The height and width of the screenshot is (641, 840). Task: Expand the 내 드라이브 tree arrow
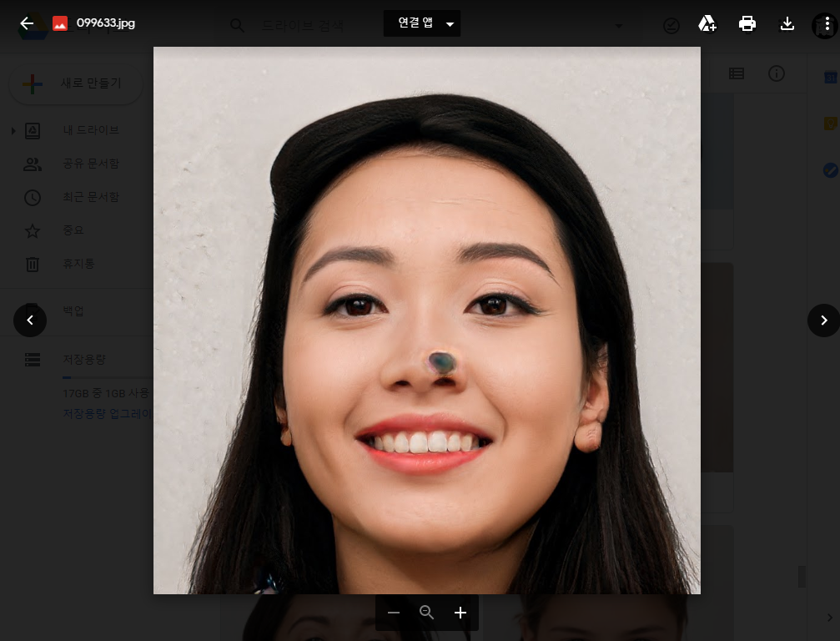13,130
